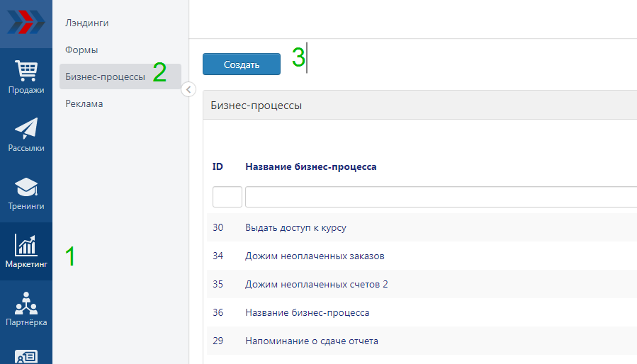Open the Продажи shopping cart section
The height and width of the screenshot is (364, 637).
click(x=26, y=76)
